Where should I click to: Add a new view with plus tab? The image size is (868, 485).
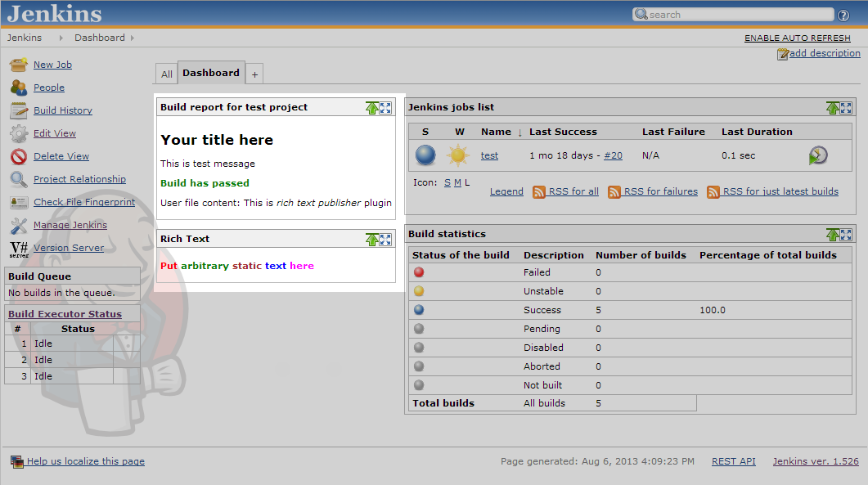(254, 74)
